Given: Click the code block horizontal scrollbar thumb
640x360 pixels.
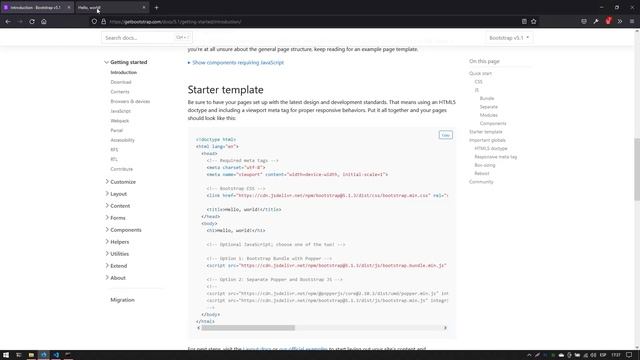Looking at the screenshot, I should (x=248, y=328).
